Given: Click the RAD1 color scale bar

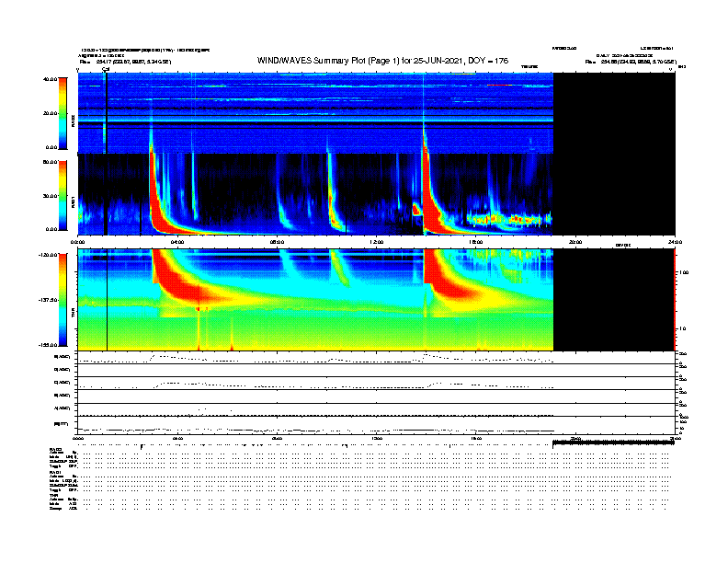Looking at the screenshot, I should pyautogui.click(x=63, y=195).
